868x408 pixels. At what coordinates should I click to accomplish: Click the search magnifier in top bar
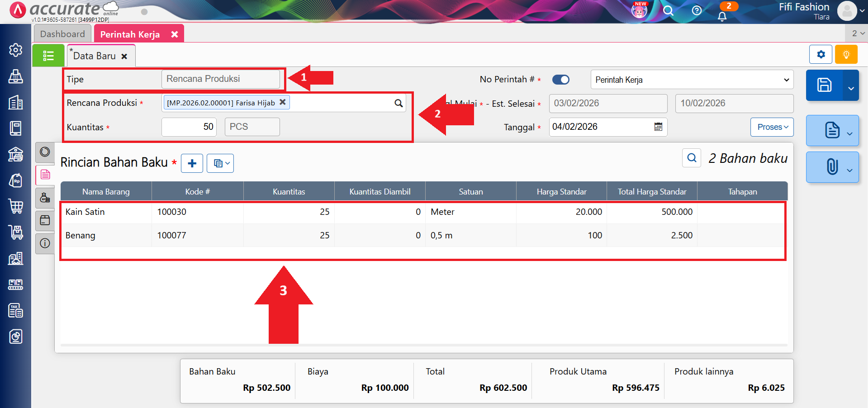point(668,11)
